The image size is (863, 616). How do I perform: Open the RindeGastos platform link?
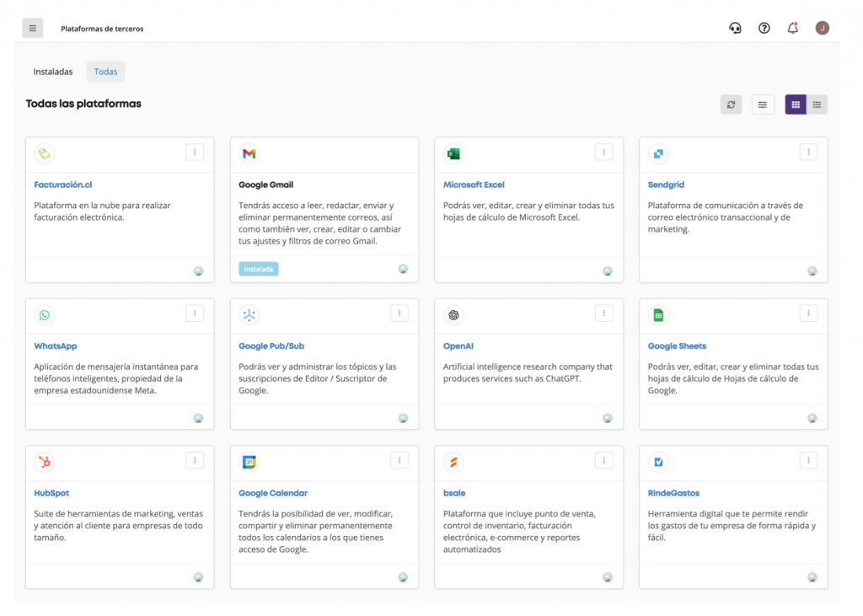673,493
